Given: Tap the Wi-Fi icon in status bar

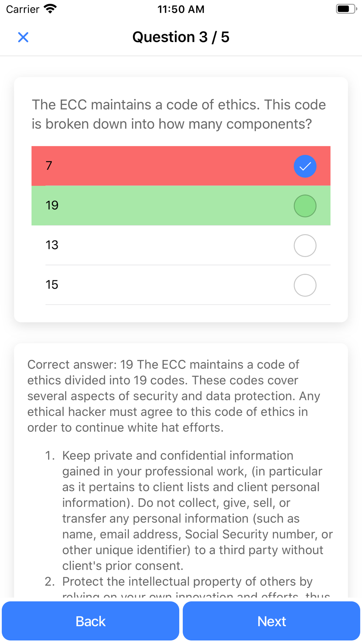Looking at the screenshot, I should (x=50, y=9).
